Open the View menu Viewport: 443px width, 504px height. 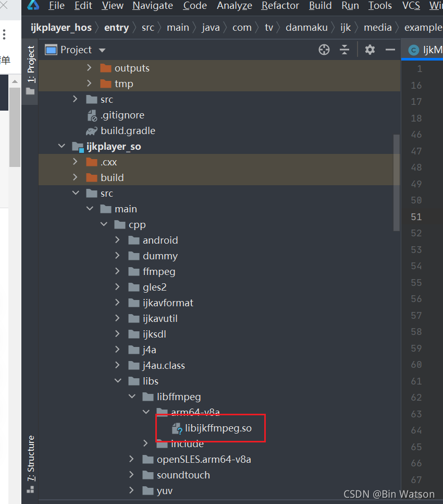[113, 5]
